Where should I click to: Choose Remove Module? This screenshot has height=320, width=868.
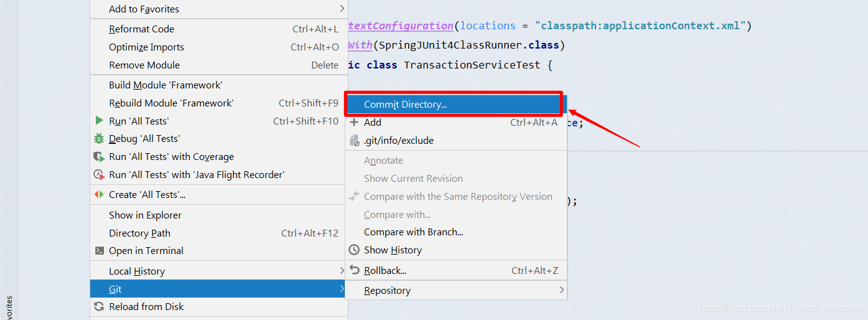tap(218, 65)
